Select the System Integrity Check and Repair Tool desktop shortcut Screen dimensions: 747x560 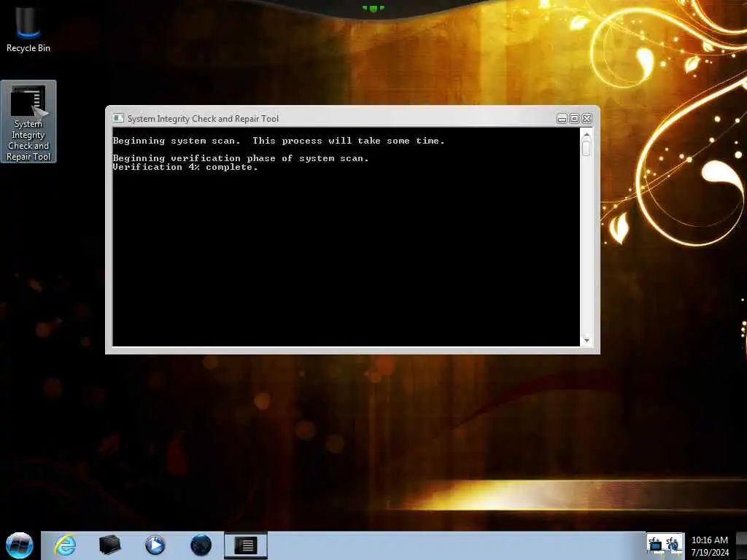point(28,122)
